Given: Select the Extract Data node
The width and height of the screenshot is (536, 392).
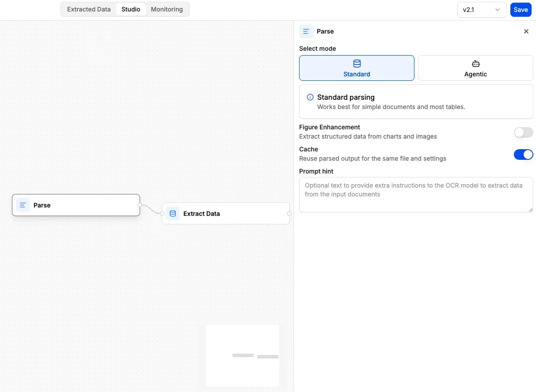Looking at the screenshot, I should click(x=226, y=214).
